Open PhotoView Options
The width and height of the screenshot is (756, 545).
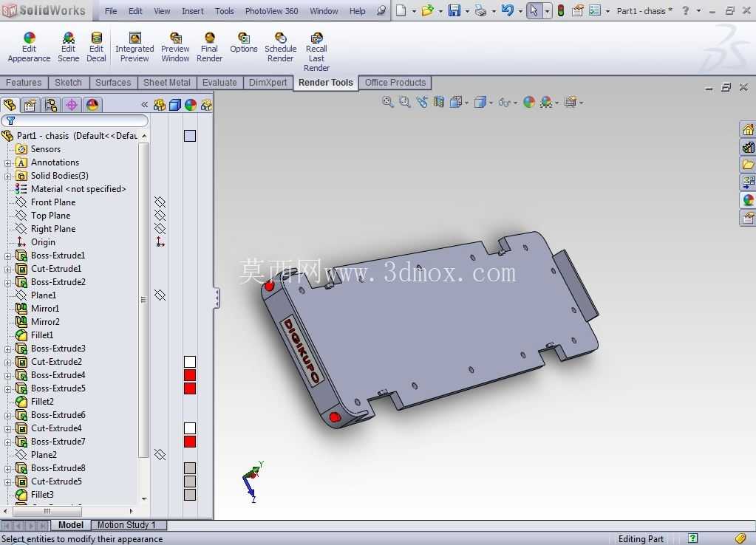(x=243, y=42)
